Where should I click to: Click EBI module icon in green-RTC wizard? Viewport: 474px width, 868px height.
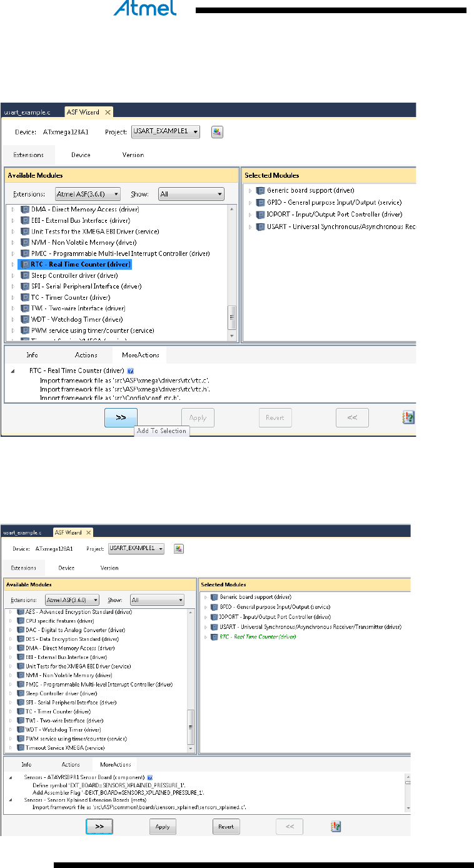coord(21,657)
